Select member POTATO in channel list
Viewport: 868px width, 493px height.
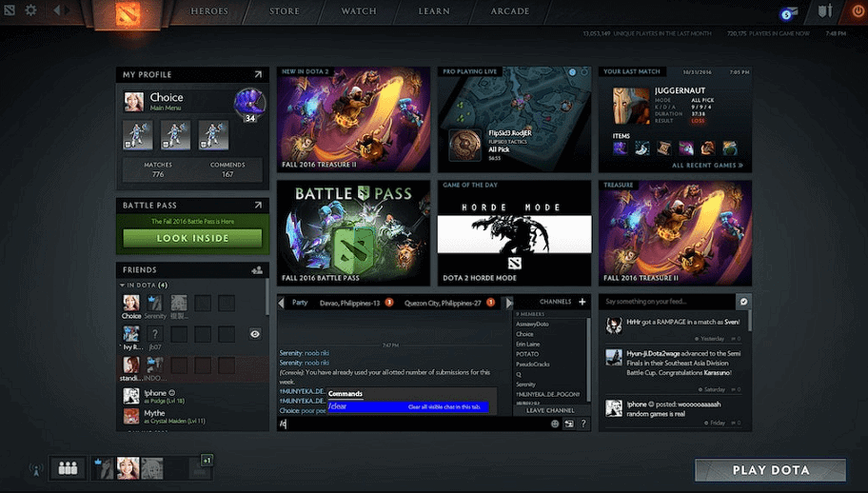point(527,354)
